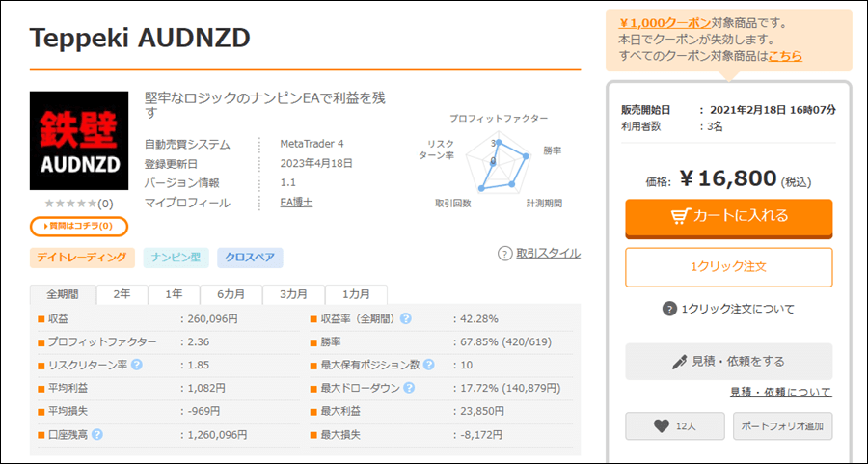Open the 取引スタイル help link
868x464 pixels.
tap(548, 254)
